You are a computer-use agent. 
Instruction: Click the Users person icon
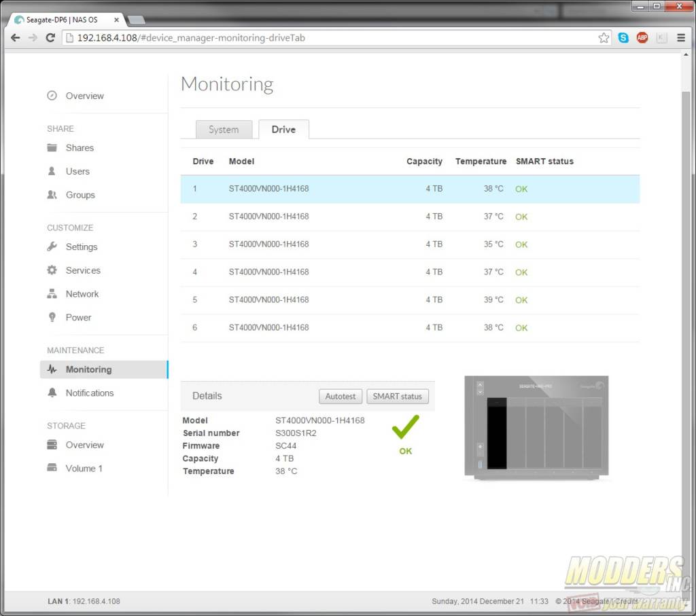tap(52, 171)
